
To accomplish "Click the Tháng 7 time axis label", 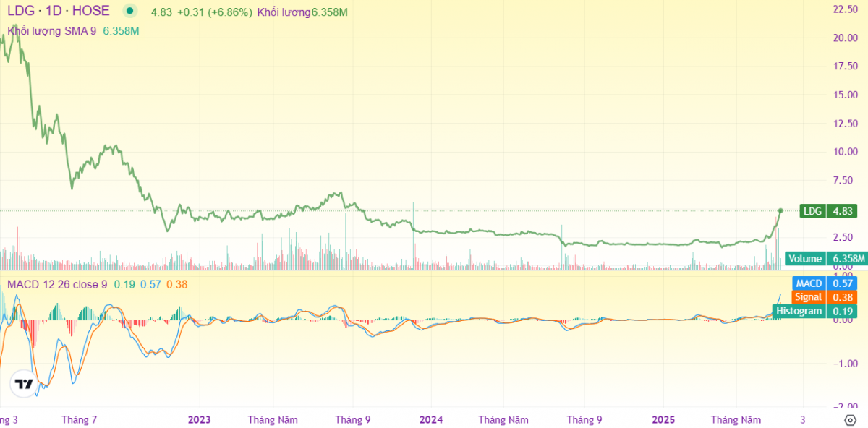I will (80, 419).
